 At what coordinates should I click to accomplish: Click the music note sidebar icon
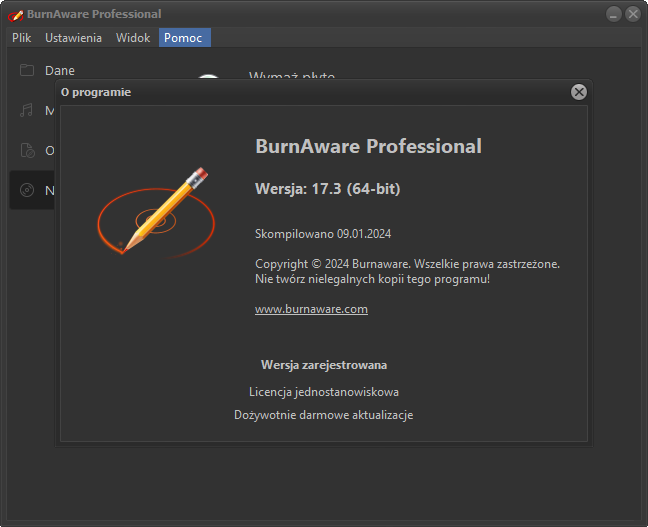(x=26, y=110)
